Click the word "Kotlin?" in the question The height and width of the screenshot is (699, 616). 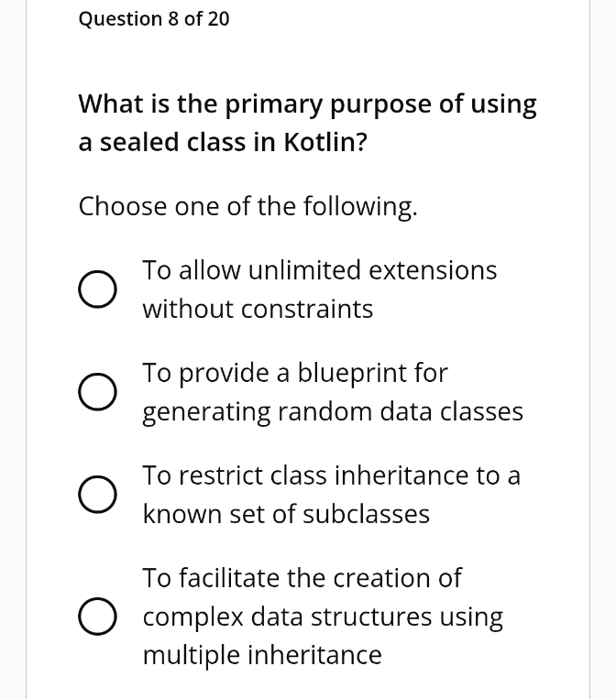click(x=325, y=142)
